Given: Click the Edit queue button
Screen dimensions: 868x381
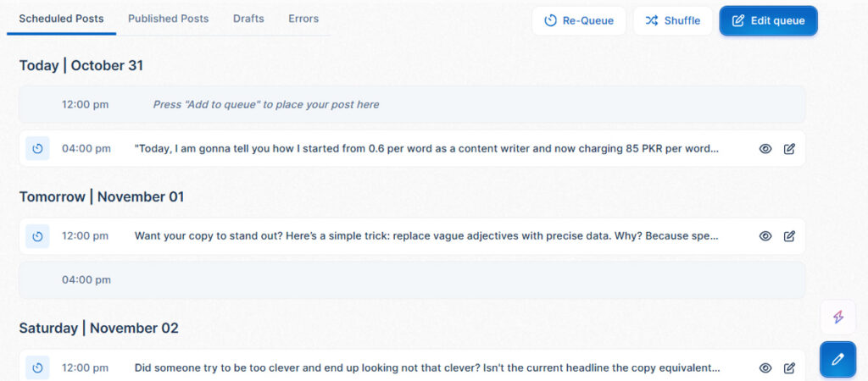Looking at the screenshot, I should pos(768,21).
